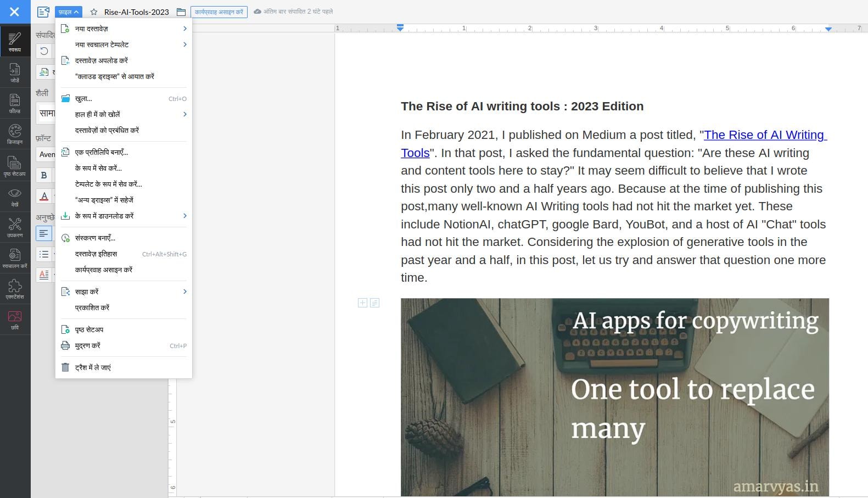Viewport: 868px width, 498px height.
Task: Click the undo arrow icon
Action: (x=44, y=51)
